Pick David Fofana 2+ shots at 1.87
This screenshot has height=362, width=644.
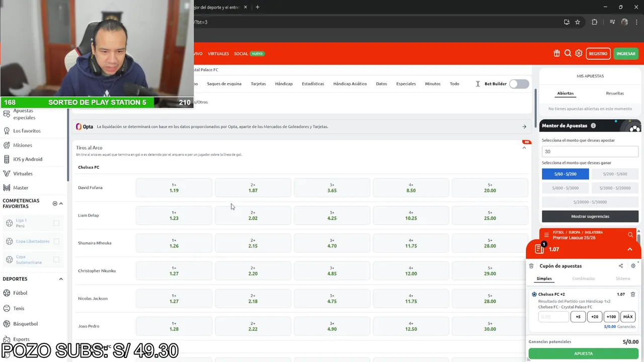[253, 188]
